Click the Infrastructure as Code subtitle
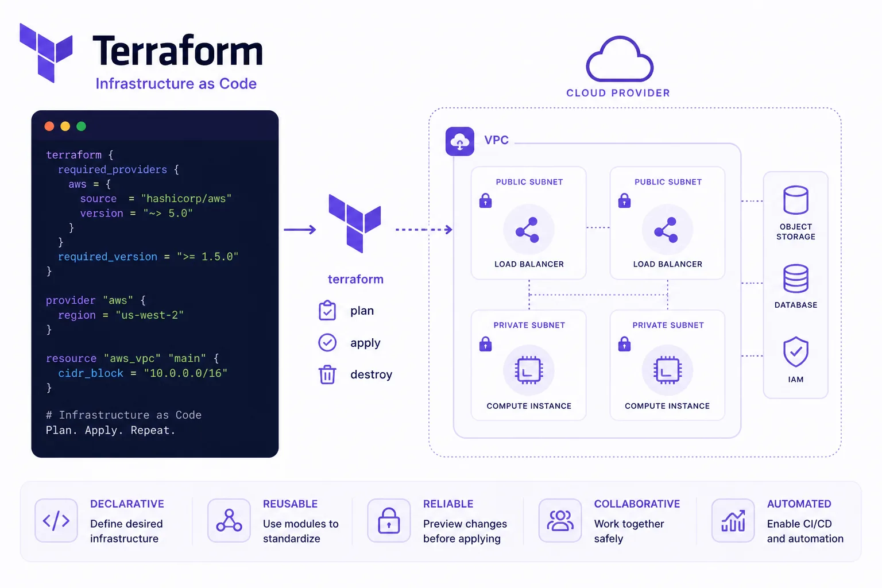Screen dimensions: 882x588 click(176, 84)
